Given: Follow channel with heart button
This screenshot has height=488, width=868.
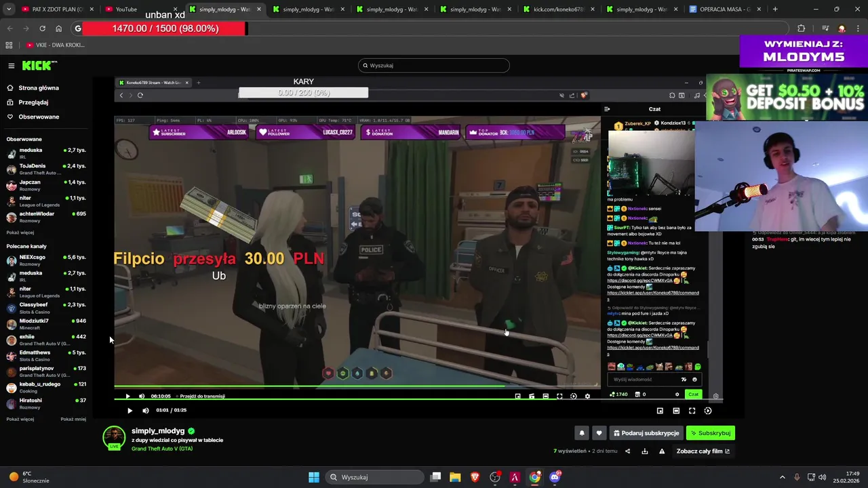Looking at the screenshot, I should pyautogui.click(x=599, y=433).
